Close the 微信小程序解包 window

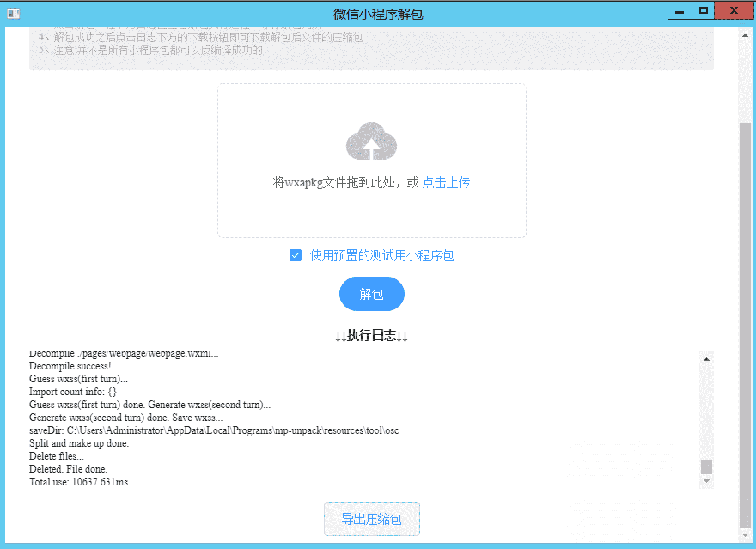coord(734,11)
